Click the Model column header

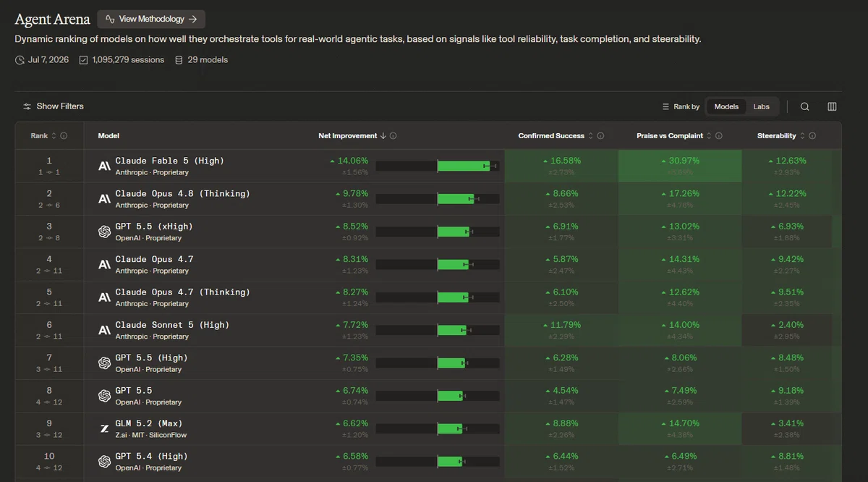[109, 136]
